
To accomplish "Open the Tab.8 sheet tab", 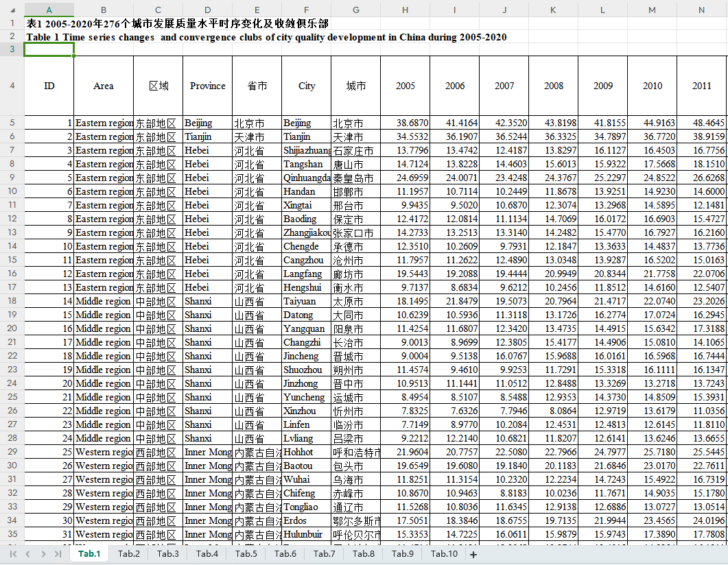I will coord(364,554).
